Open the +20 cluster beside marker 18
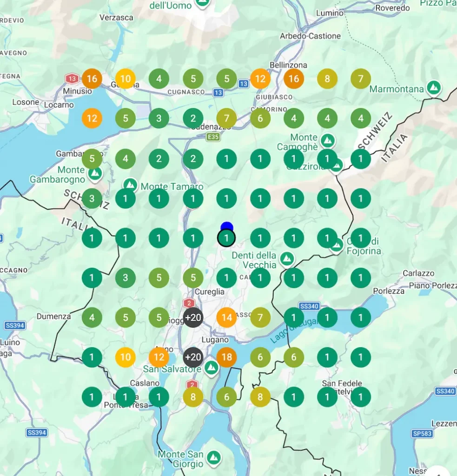 tap(193, 357)
